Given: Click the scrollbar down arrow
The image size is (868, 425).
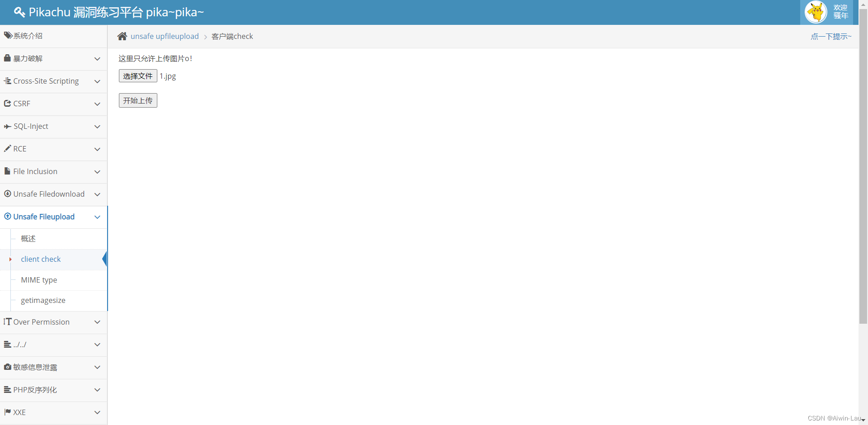Looking at the screenshot, I should point(863,420).
